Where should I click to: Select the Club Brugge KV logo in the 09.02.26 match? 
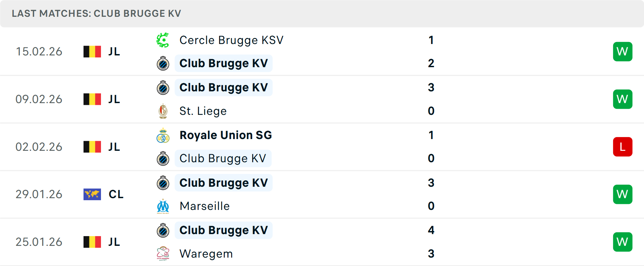163,87
